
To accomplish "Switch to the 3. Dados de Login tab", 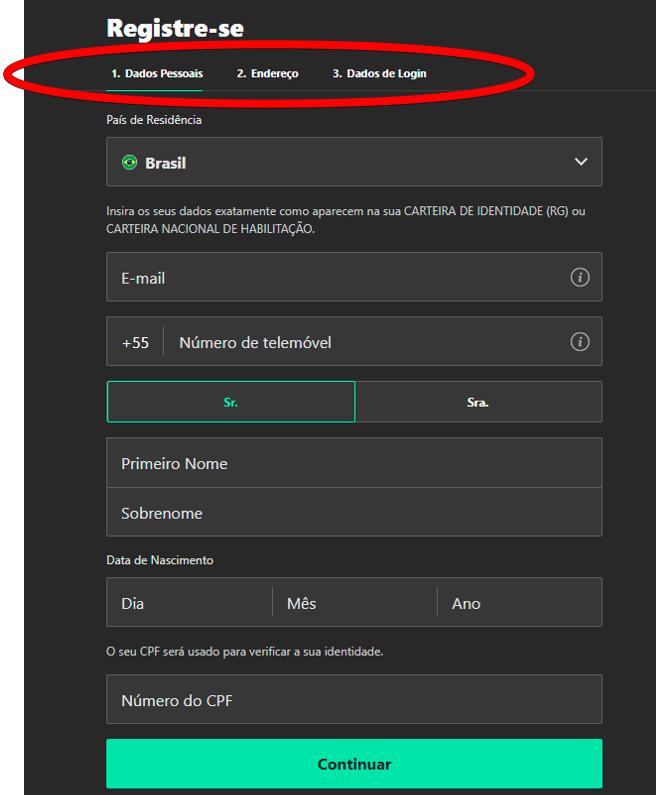I will click(379, 74).
